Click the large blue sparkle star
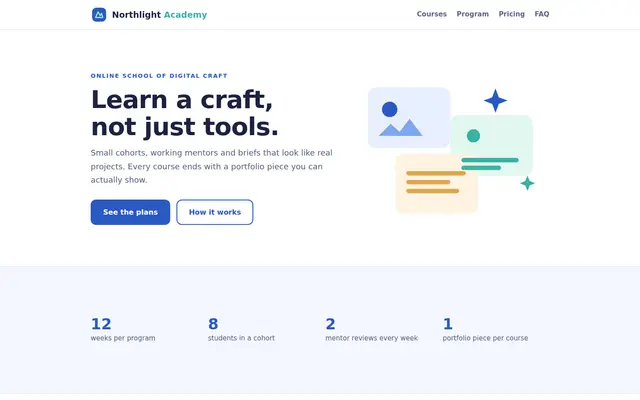The width and height of the screenshot is (640, 400). click(x=495, y=100)
